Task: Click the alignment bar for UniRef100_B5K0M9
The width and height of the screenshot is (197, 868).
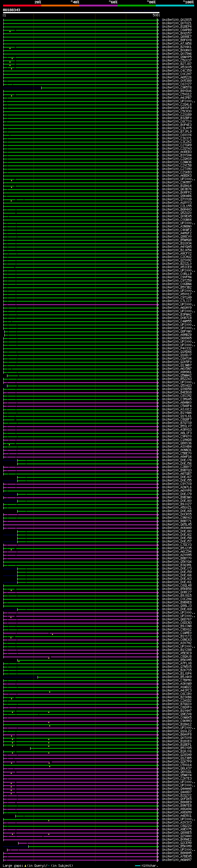Action: tap(93, 846)
